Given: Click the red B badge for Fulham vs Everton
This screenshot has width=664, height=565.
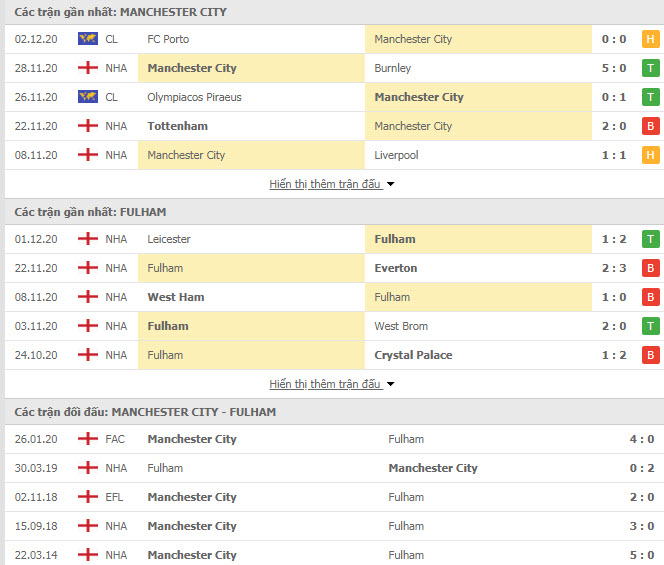Looking at the screenshot, I should point(650,268).
